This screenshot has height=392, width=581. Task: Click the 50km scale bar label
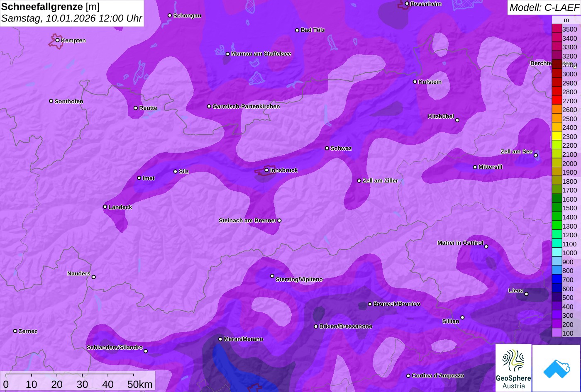pyautogui.click(x=140, y=384)
